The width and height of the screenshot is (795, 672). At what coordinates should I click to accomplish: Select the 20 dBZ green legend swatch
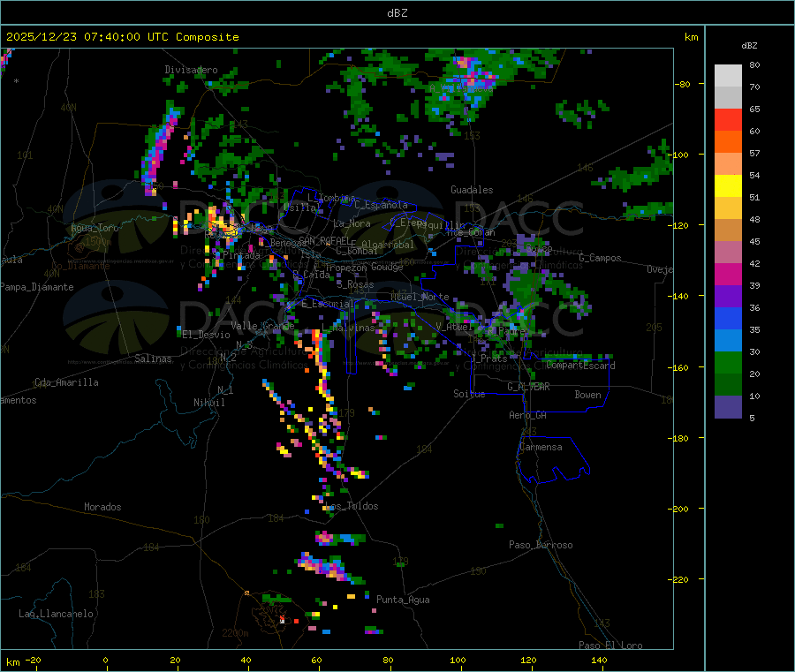[x=728, y=362]
